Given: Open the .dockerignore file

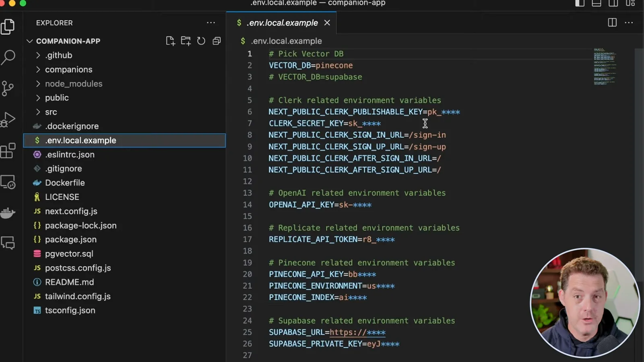Looking at the screenshot, I should point(72,126).
